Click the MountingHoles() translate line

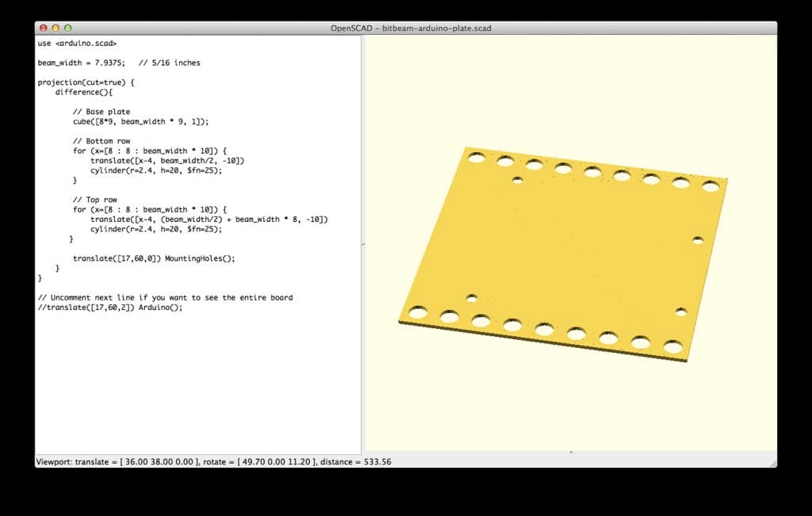[154, 258]
